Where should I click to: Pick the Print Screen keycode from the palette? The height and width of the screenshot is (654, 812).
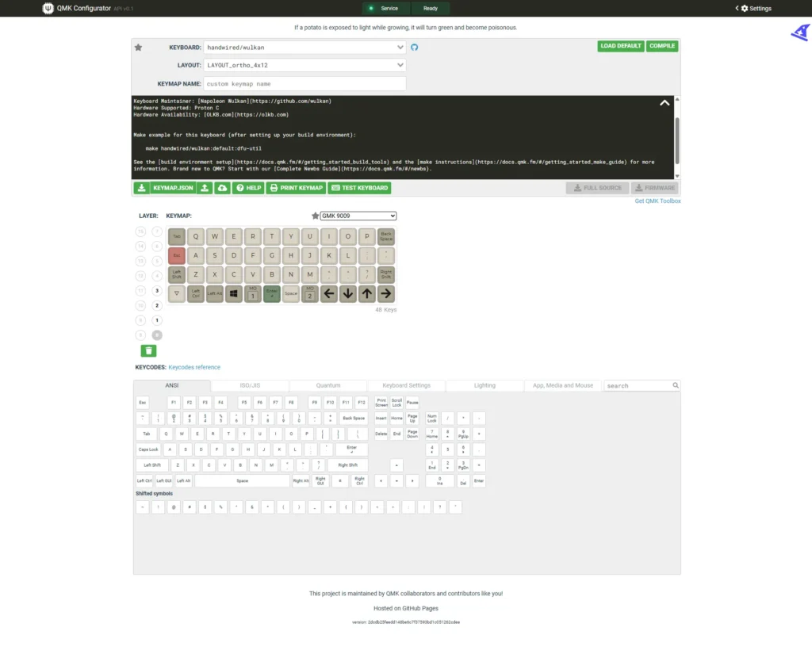tap(381, 403)
